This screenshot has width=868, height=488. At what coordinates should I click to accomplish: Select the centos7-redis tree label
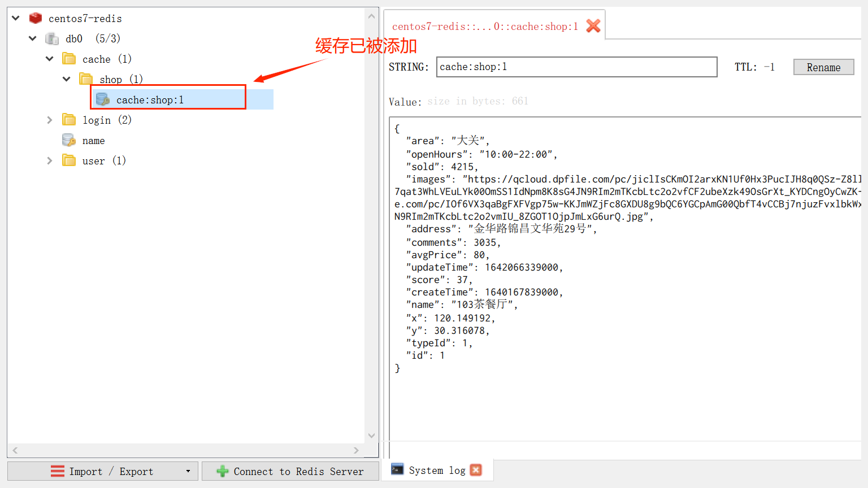85,18
